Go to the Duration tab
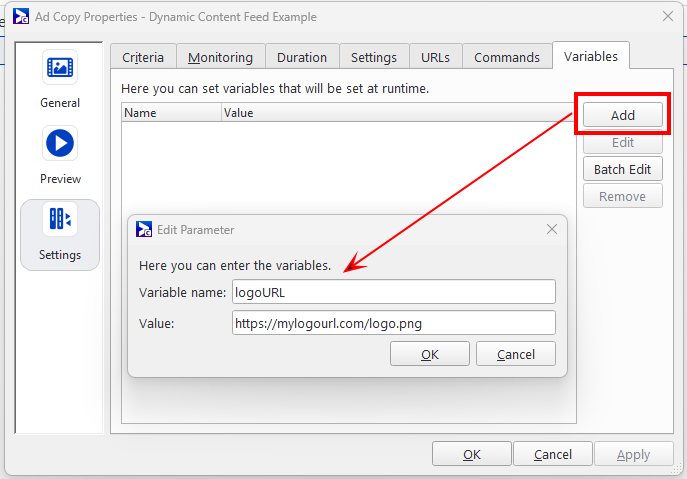 [x=302, y=57]
